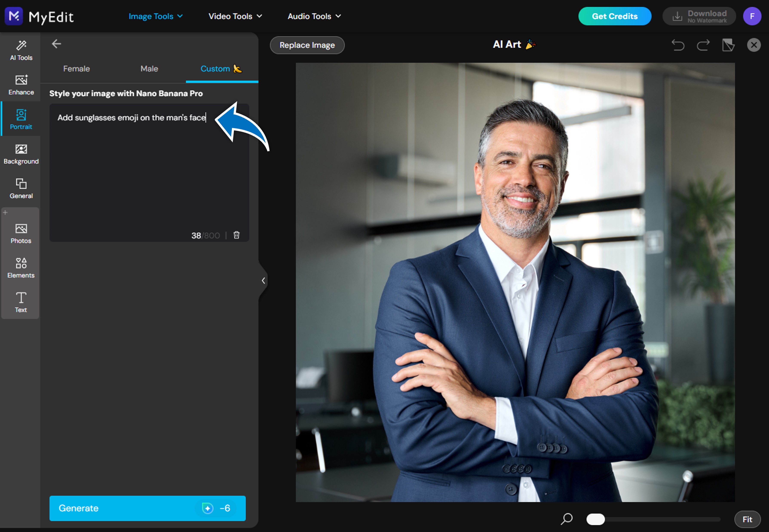
Task: Select the Text tool
Action: [x=21, y=302]
